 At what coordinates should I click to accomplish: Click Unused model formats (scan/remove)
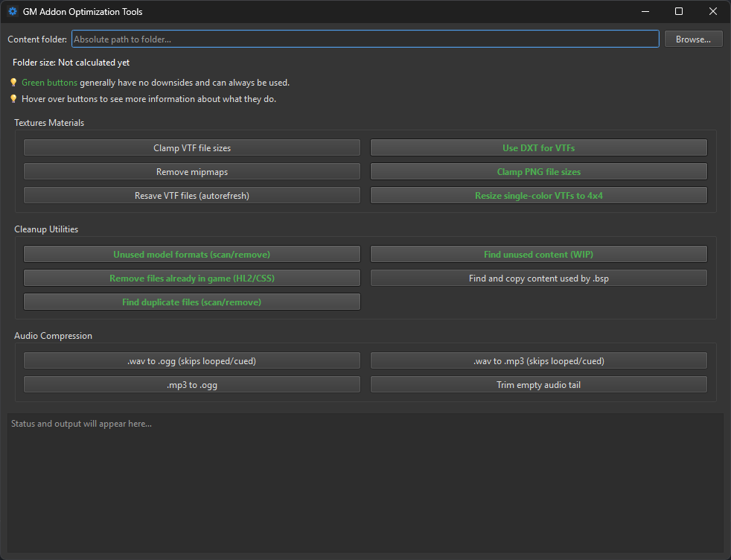tap(192, 254)
